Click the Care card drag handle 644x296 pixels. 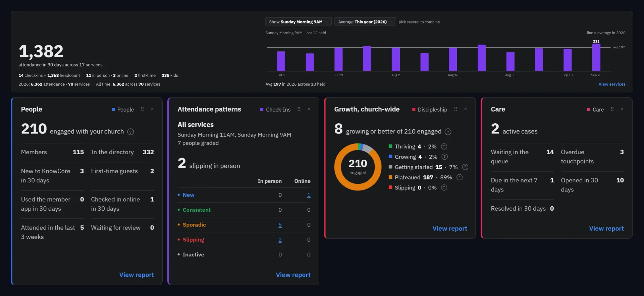point(612,109)
